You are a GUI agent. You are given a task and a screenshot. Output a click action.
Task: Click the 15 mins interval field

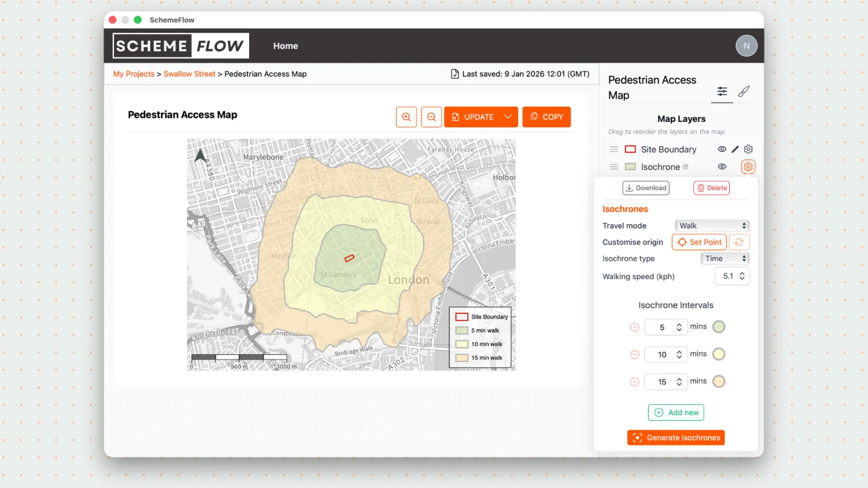click(666, 382)
